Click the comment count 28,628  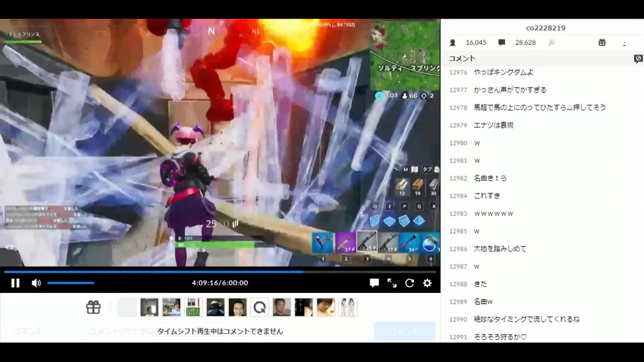[x=525, y=42]
